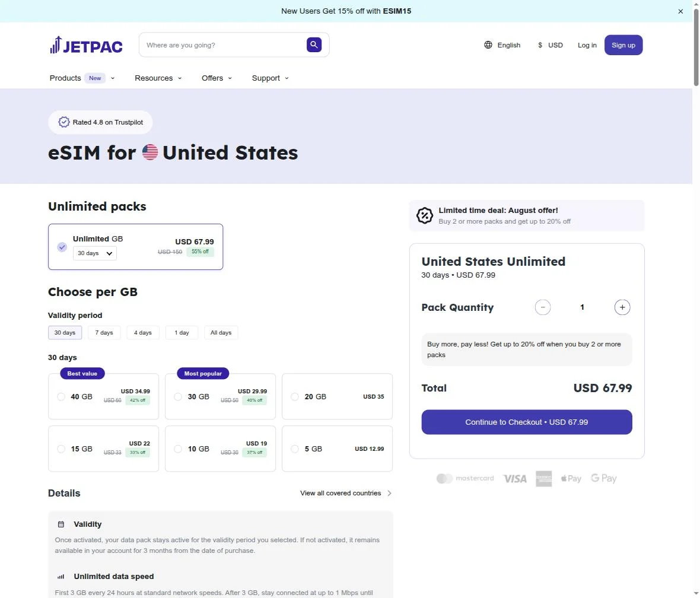
Task: Select the 1 day validity tab
Action: click(x=182, y=333)
